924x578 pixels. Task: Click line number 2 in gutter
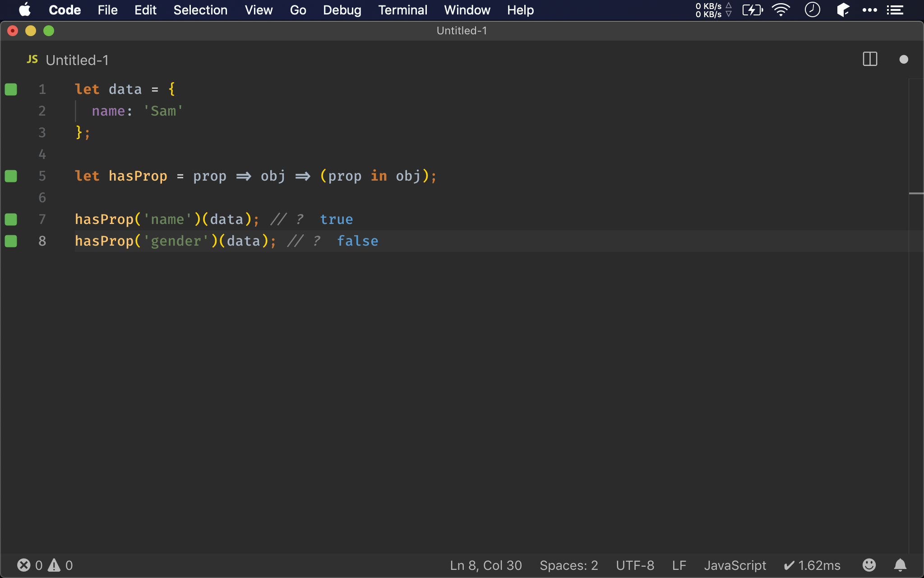[x=42, y=111]
